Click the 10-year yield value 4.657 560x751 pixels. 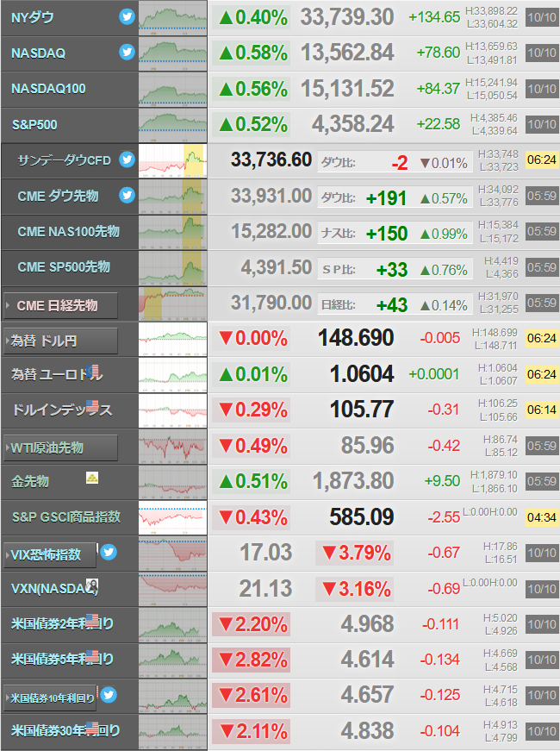[x=368, y=695]
